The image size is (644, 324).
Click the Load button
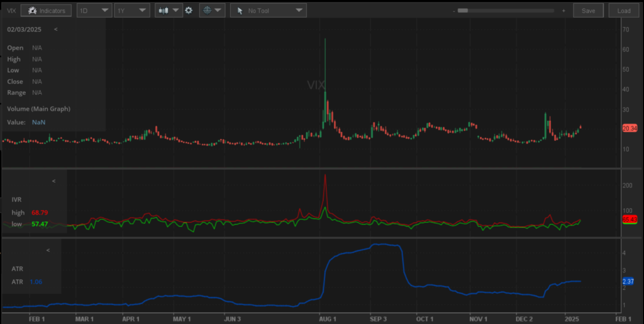(x=623, y=11)
